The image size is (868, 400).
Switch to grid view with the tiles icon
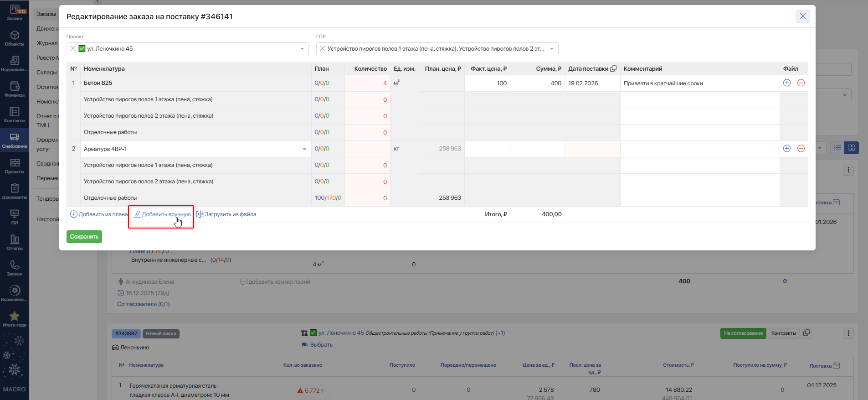point(851,148)
